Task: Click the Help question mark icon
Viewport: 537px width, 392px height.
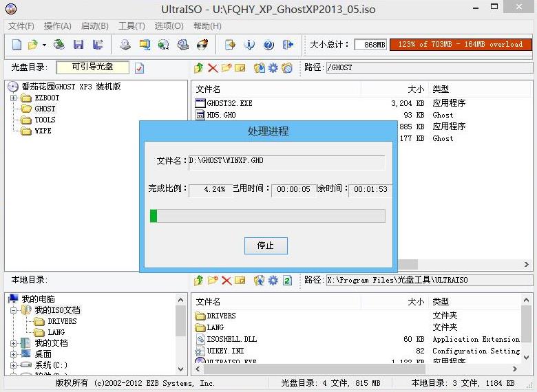Action: coord(268,45)
